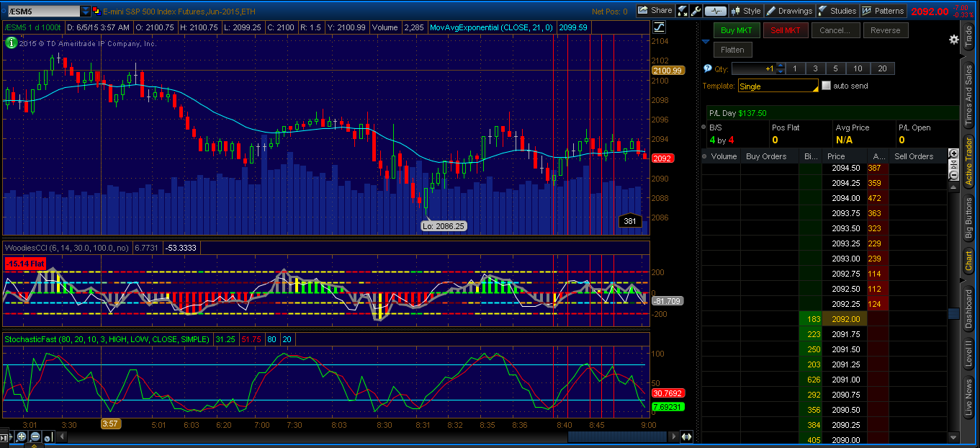
Task: Click the price axis scale curve icon
Action: 659,27
